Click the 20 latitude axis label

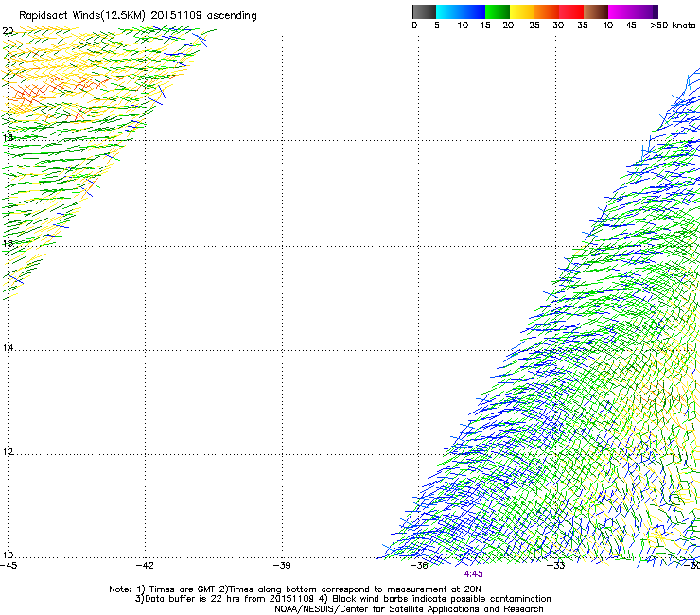8,31
